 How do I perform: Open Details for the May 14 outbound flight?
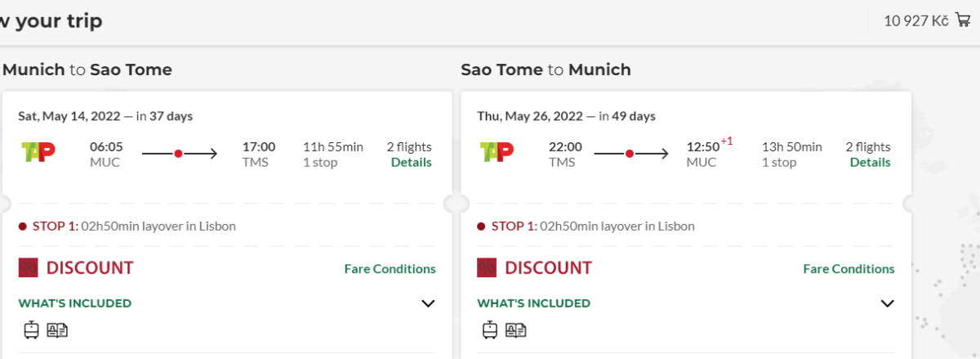click(411, 163)
